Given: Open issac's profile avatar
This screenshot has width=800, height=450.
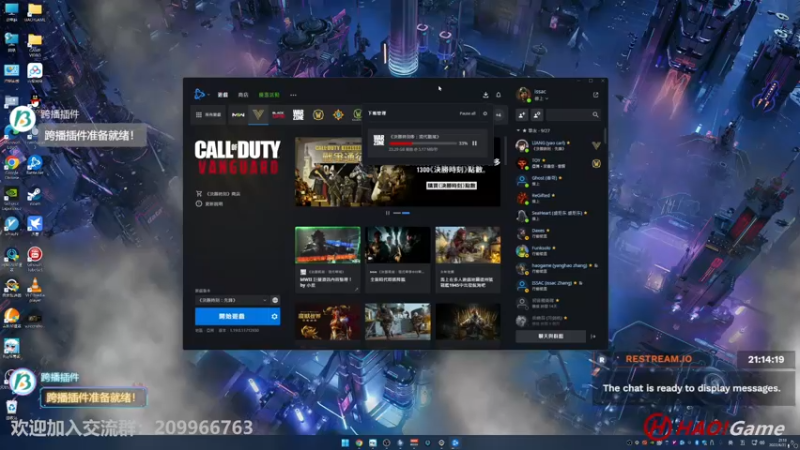Looking at the screenshot, I should [x=523, y=94].
